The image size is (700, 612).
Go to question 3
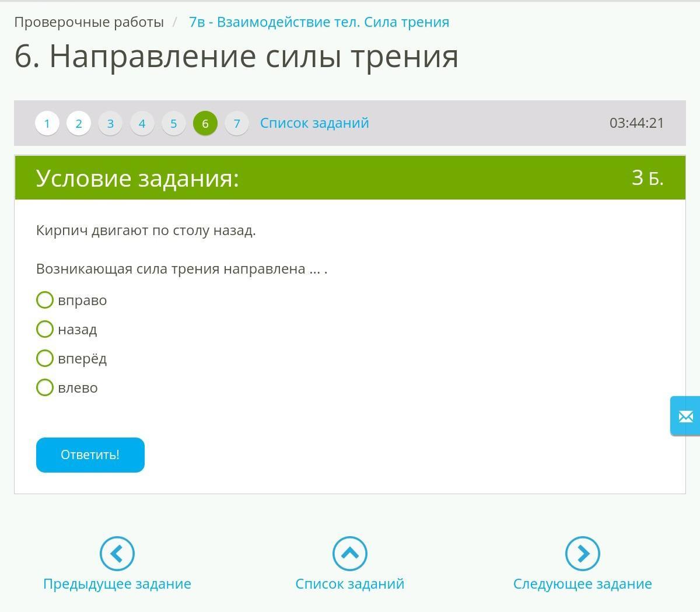point(110,123)
